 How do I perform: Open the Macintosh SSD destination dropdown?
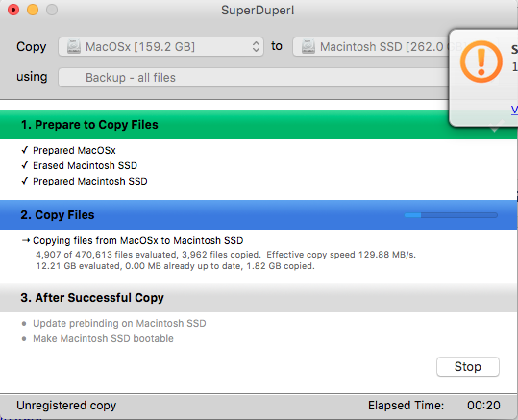(x=370, y=46)
